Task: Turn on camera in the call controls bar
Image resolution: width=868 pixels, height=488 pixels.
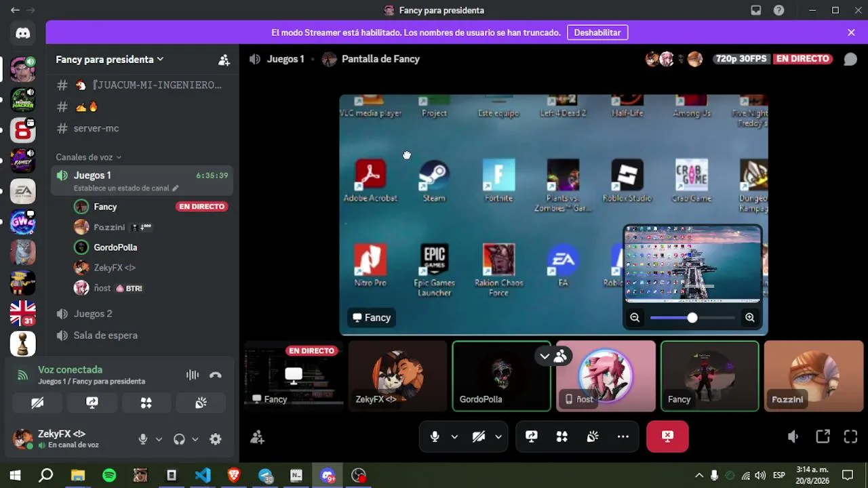Action: (479, 437)
